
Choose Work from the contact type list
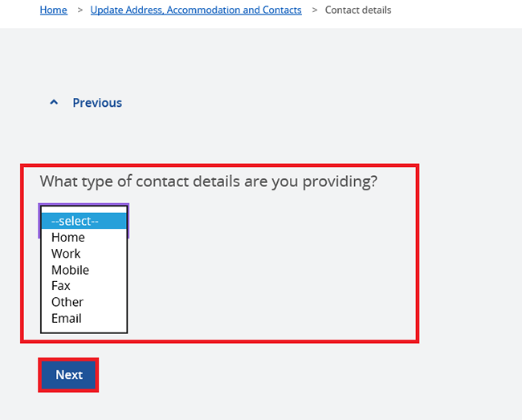[84, 254]
